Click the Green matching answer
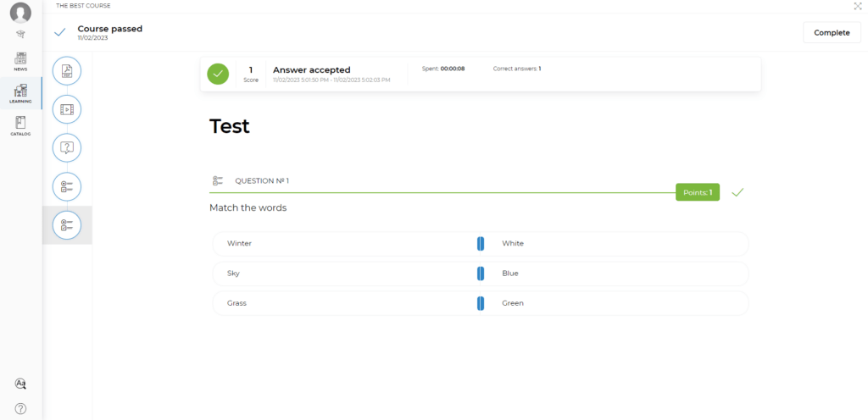 (x=513, y=303)
